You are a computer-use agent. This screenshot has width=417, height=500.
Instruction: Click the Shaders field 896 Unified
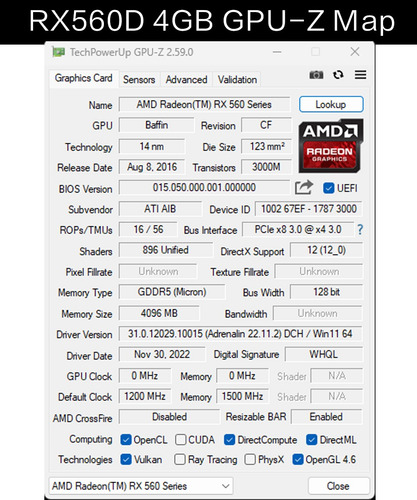point(166,250)
